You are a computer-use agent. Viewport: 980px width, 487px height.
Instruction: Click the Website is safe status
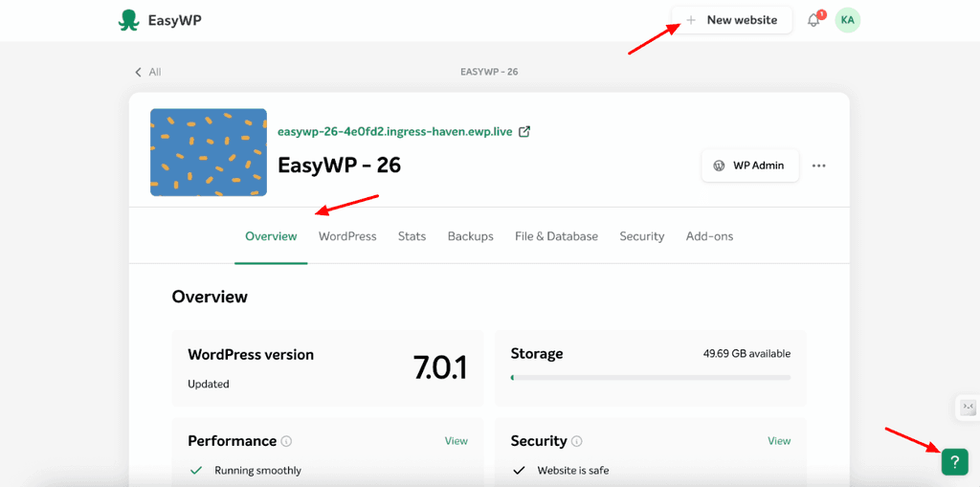click(x=573, y=471)
